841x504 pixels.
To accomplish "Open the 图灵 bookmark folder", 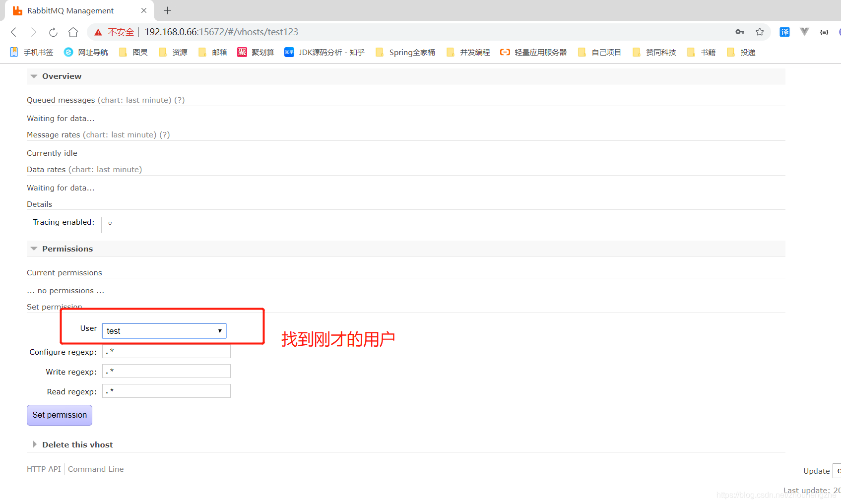I will [x=133, y=52].
